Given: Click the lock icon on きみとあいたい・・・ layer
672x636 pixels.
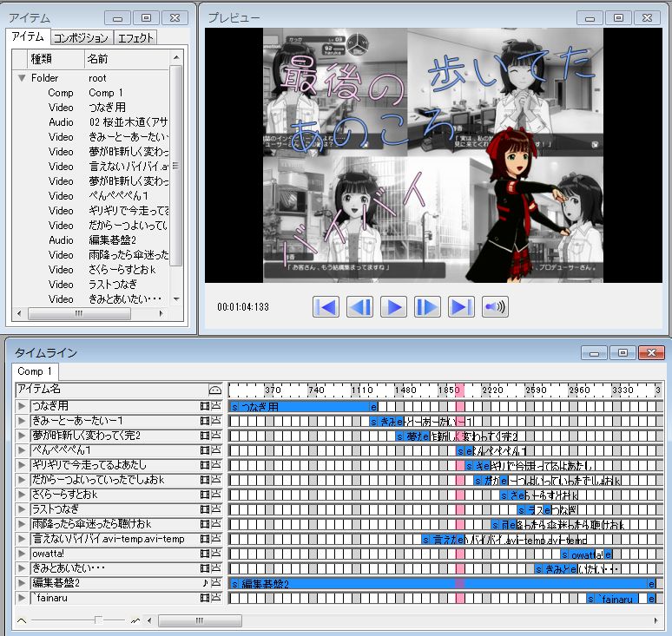Looking at the screenshot, I should [x=216, y=568].
